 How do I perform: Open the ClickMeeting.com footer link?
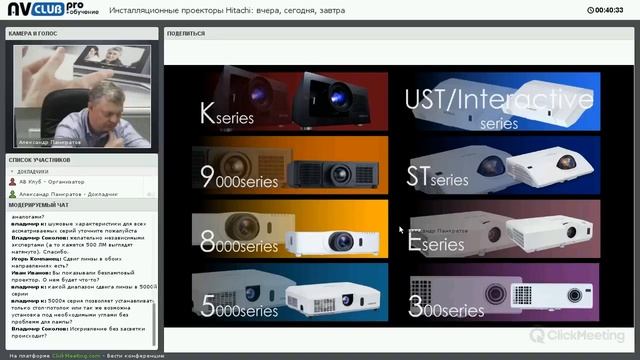(76, 356)
